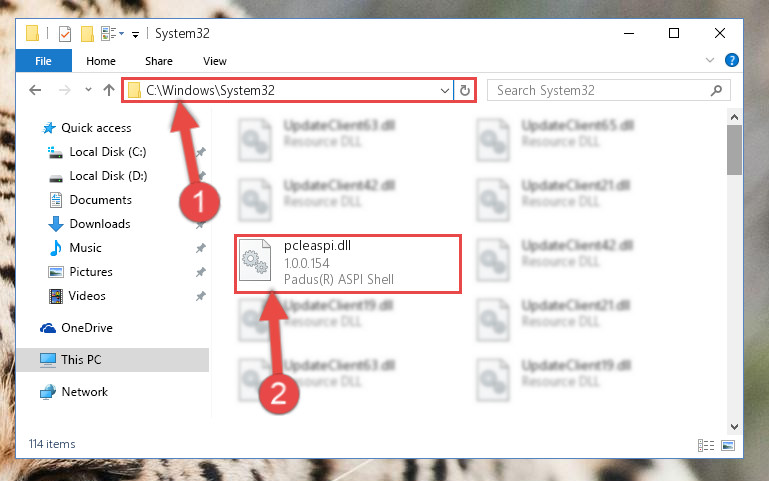Expand the ribbon with the chevron
Image resolution: width=769 pixels, height=481 pixels.
pos(710,60)
